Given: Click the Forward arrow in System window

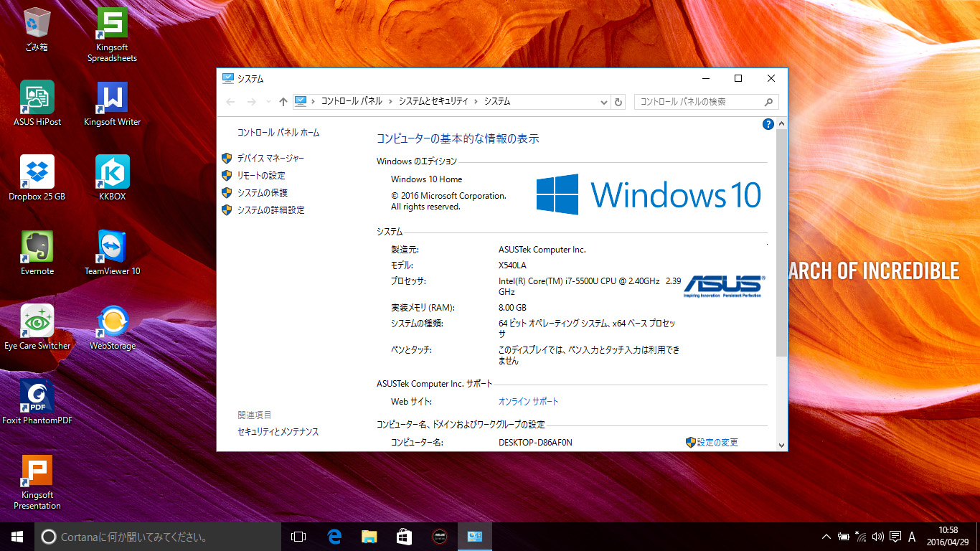Looking at the screenshot, I should pos(251,102).
